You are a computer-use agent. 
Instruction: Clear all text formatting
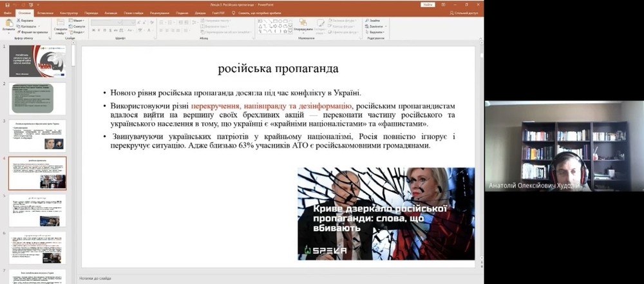click(151, 23)
